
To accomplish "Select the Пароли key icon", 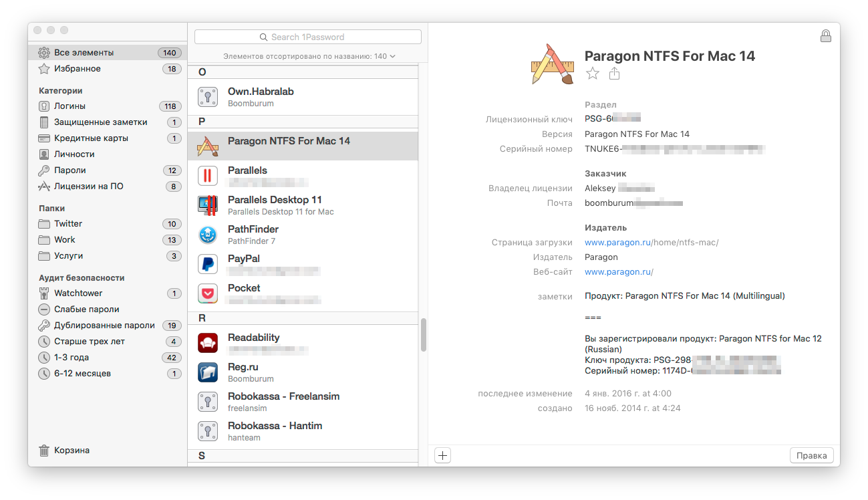I will tap(44, 170).
